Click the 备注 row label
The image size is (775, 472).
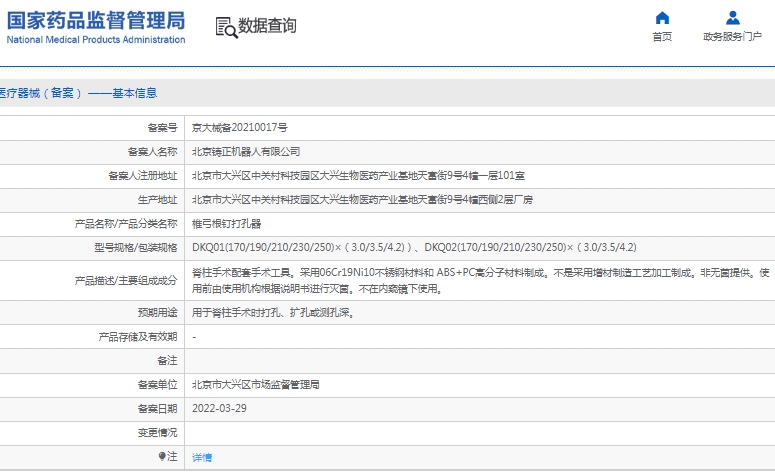point(167,361)
